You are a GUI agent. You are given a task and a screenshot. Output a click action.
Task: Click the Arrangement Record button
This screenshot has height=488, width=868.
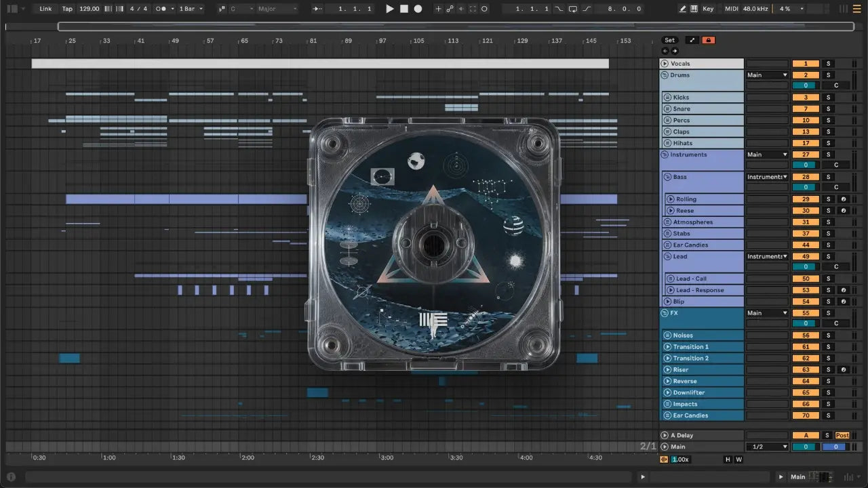tap(418, 9)
